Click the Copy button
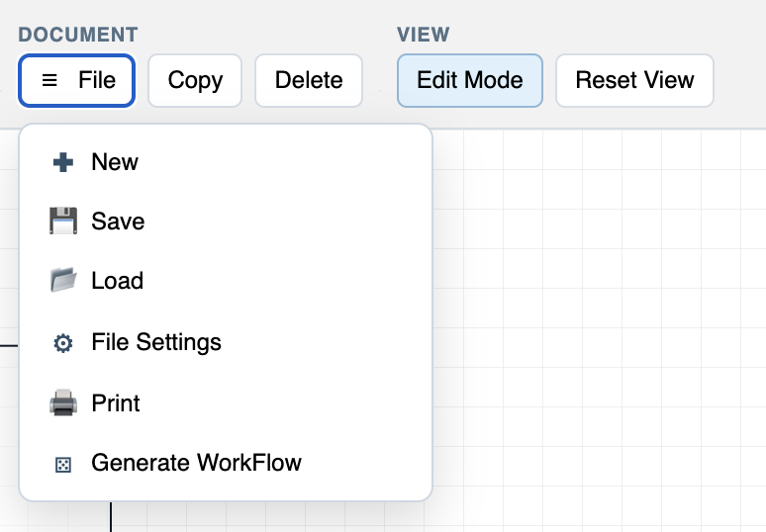 (195, 80)
